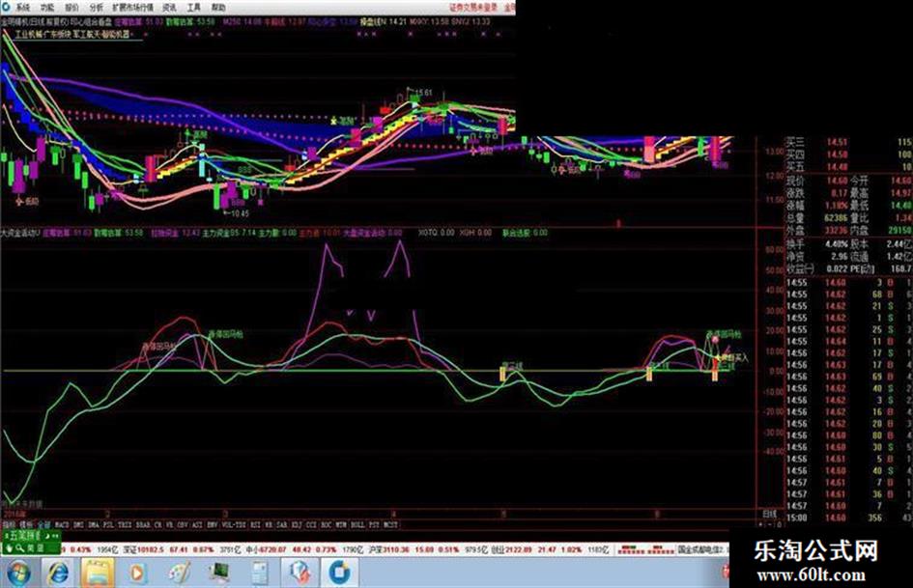
Task: Open the Paint icon in taskbar
Action: (x=179, y=573)
